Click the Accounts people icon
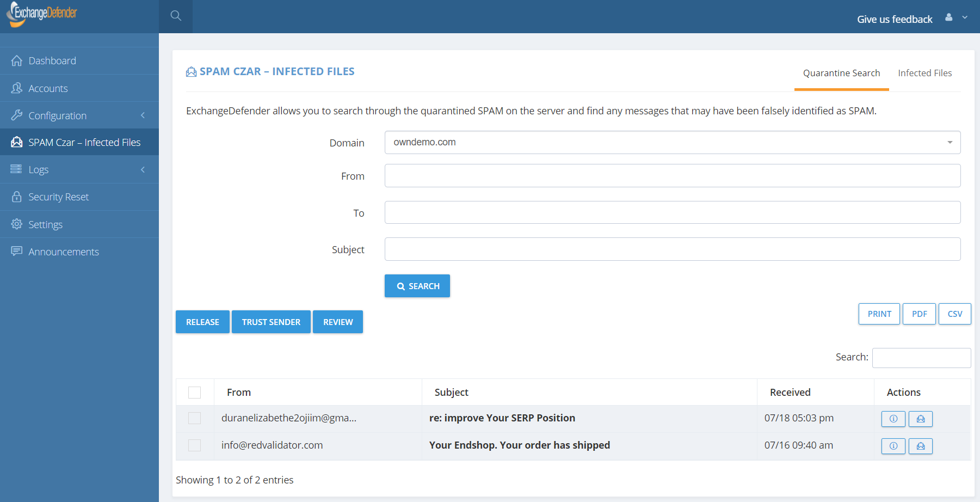Viewport: 980px width, 502px height. (x=17, y=88)
